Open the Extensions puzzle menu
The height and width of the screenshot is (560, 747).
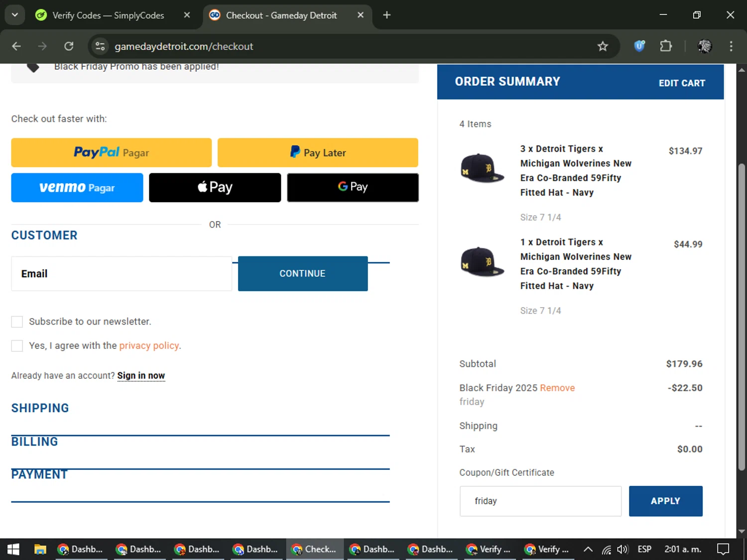pos(666,46)
